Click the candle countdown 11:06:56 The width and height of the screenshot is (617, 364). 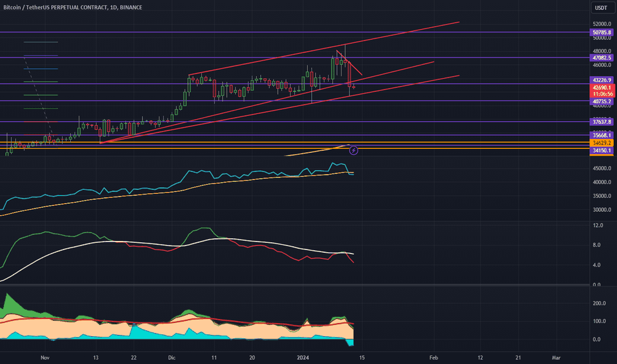tap(602, 95)
